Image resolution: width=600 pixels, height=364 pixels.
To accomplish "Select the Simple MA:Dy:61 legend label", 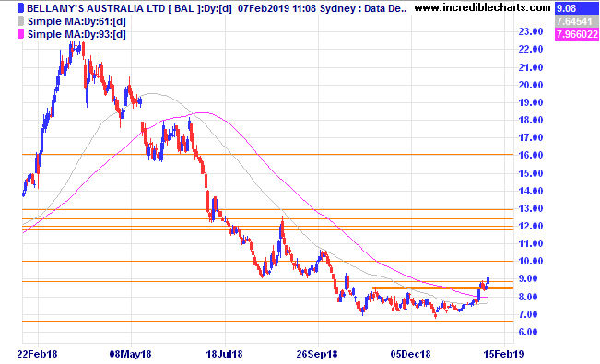I will [76, 21].
